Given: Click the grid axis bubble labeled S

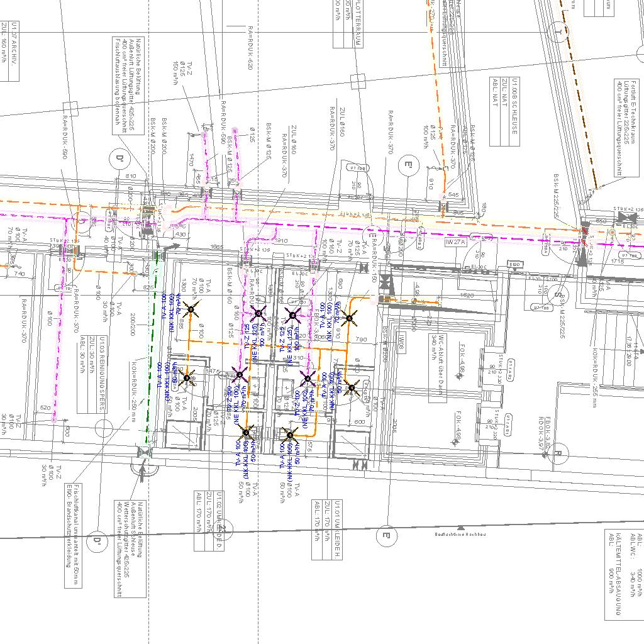Looking at the screenshot, I should click(557, 294).
